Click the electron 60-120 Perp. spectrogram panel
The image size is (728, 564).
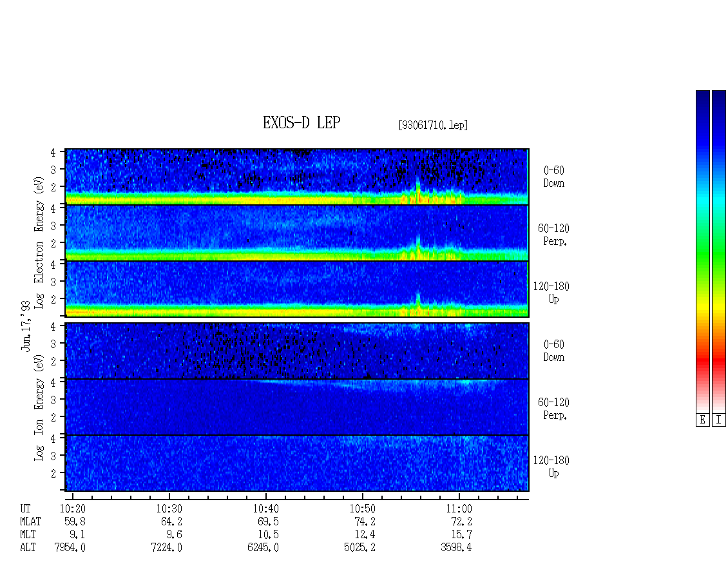click(297, 233)
